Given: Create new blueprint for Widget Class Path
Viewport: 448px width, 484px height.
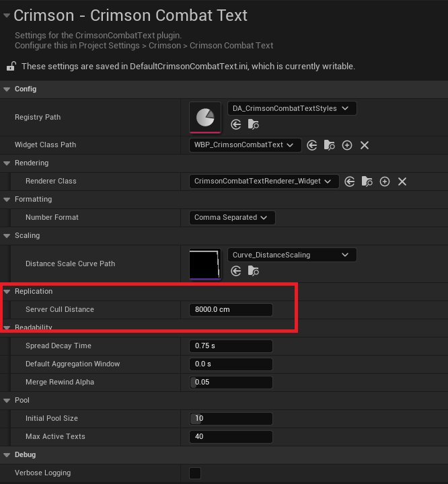Looking at the screenshot, I should (x=347, y=145).
